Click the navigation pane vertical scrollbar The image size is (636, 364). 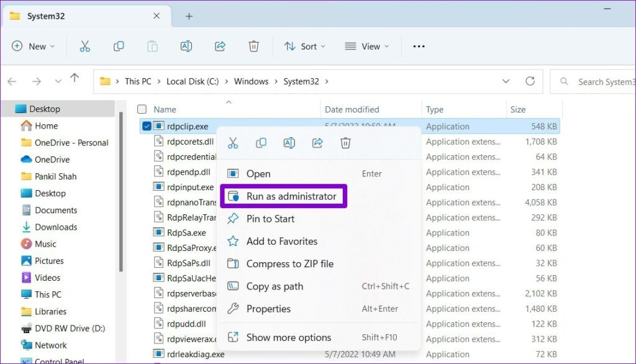tap(121, 191)
